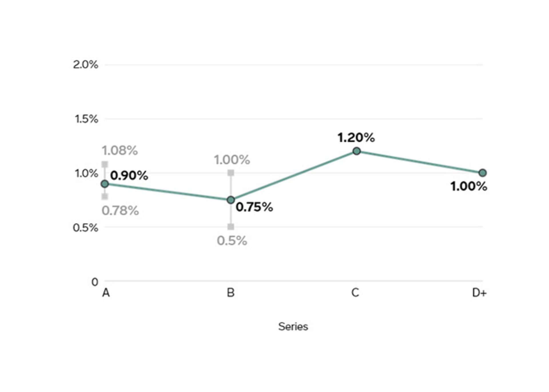Select the bold 1.00% label under D+ point

click(469, 186)
